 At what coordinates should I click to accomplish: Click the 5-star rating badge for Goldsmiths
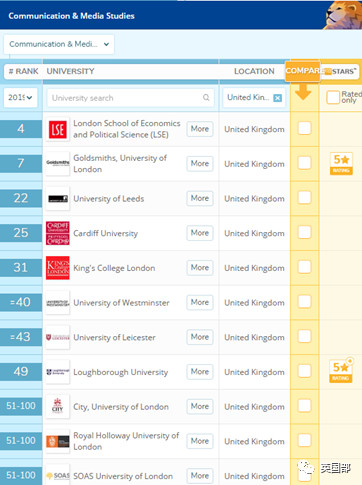341,164
